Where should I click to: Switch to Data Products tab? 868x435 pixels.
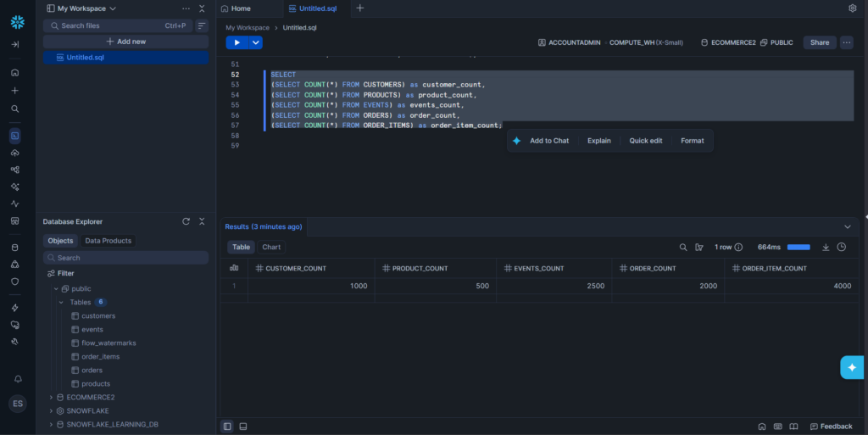pos(108,241)
